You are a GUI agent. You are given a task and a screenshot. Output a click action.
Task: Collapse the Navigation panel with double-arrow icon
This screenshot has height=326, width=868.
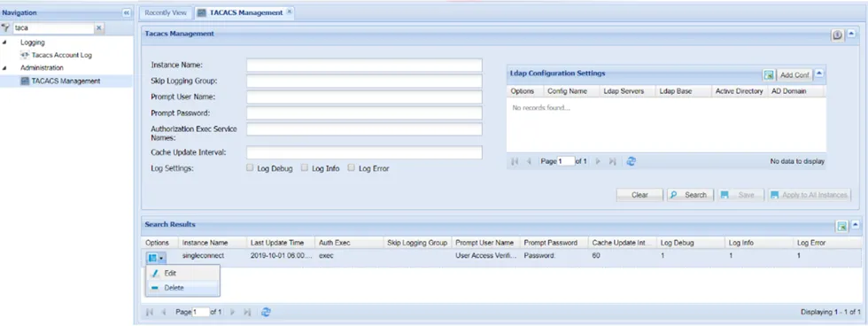[126, 12]
